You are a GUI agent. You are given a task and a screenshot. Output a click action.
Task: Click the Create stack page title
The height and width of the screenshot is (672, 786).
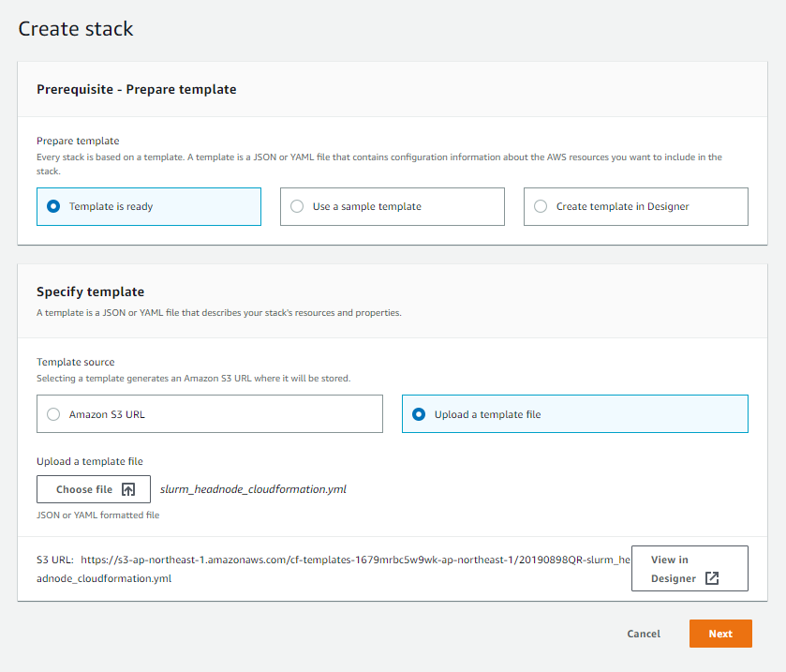click(75, 29)
